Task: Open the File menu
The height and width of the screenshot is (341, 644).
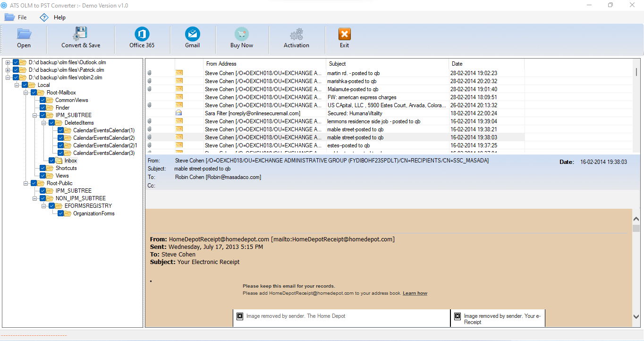Action: point(22,17)
